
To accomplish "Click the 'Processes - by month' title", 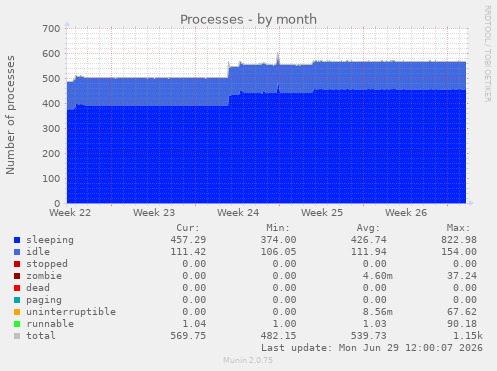I will point(248,19).
